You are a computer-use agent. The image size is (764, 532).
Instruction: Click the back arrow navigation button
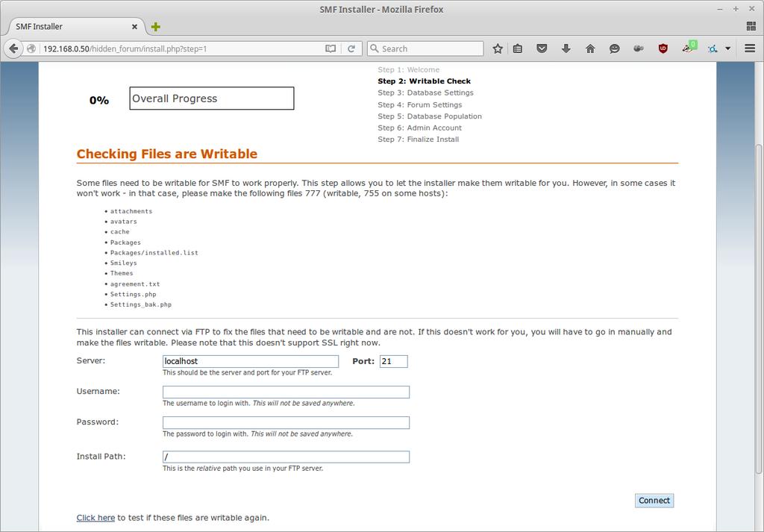13,48
